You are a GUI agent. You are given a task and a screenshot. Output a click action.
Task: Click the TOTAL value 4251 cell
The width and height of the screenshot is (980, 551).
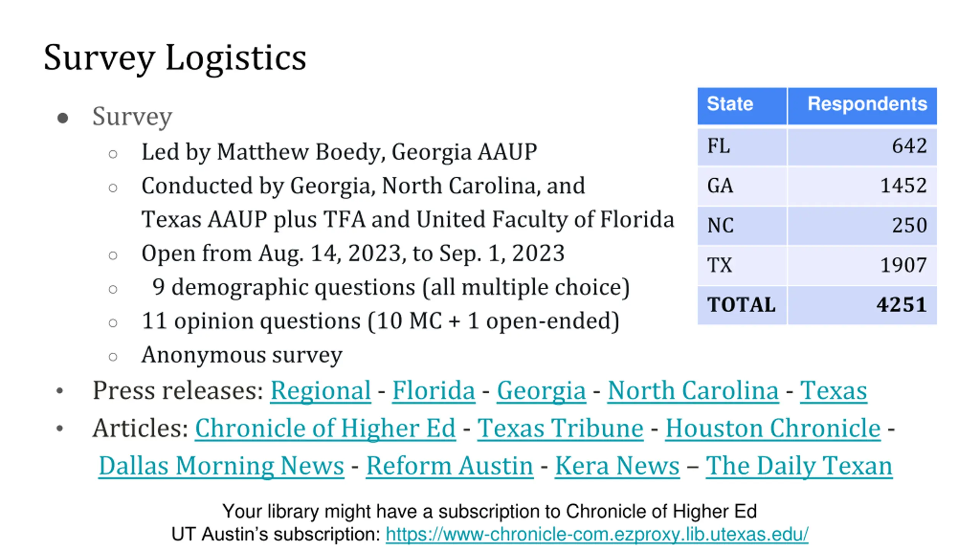tap(862, 305)
